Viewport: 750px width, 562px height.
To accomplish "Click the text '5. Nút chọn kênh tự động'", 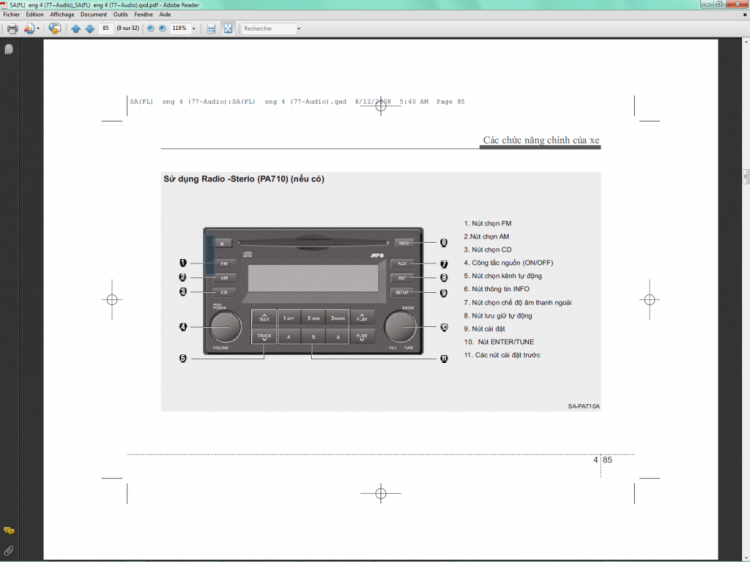I will 503,276.
